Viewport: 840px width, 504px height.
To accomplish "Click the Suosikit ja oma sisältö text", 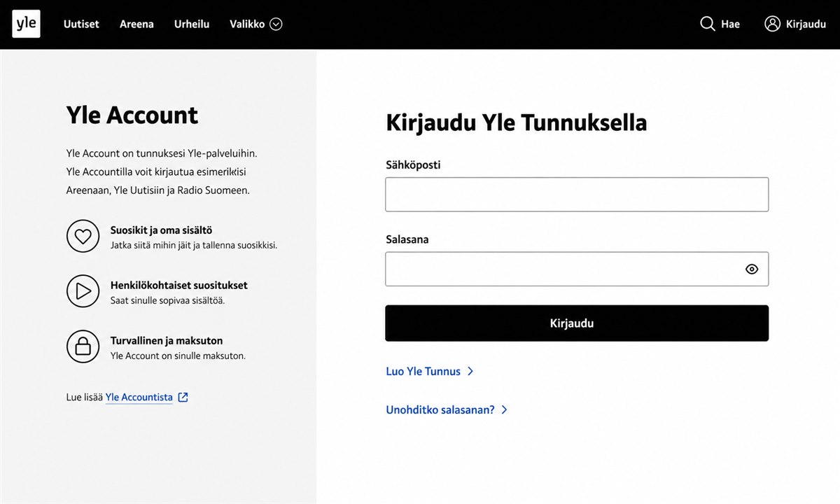I will point(161,230).
